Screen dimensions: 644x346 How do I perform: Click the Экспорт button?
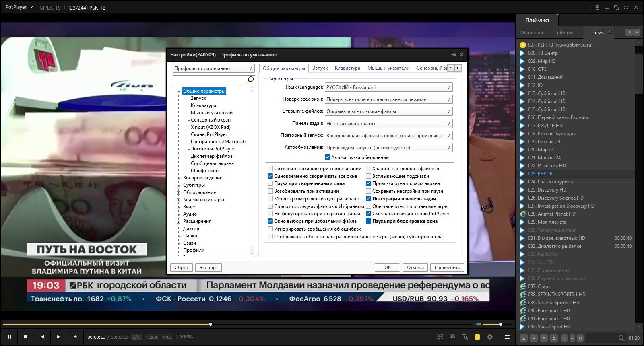(x=208, y=268)
